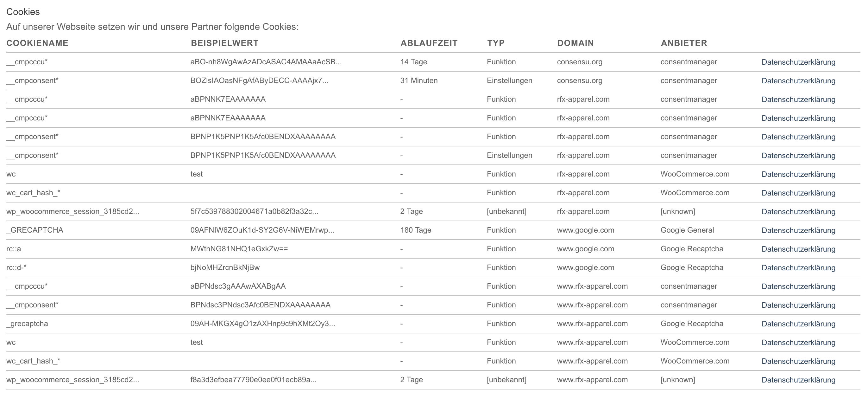Click Datenschutzerklärung link in the rc::a row

click(798, 249)
